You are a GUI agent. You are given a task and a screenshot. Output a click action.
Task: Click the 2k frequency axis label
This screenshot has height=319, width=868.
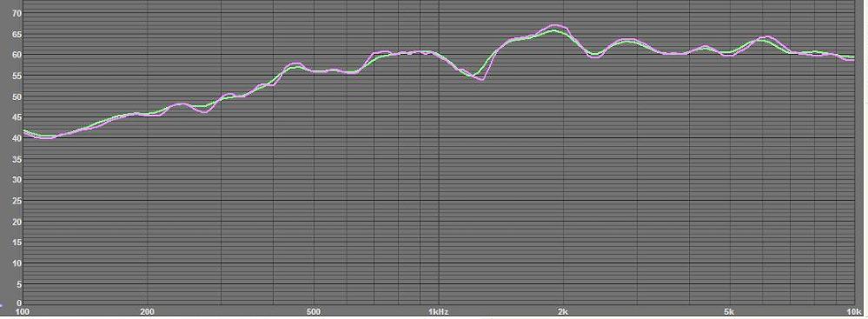click(x=564, y=312)
